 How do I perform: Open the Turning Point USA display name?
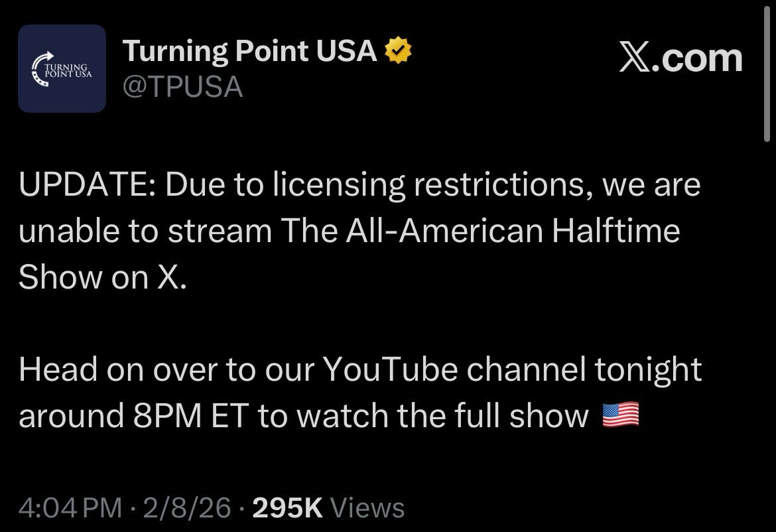coord(250,50)
